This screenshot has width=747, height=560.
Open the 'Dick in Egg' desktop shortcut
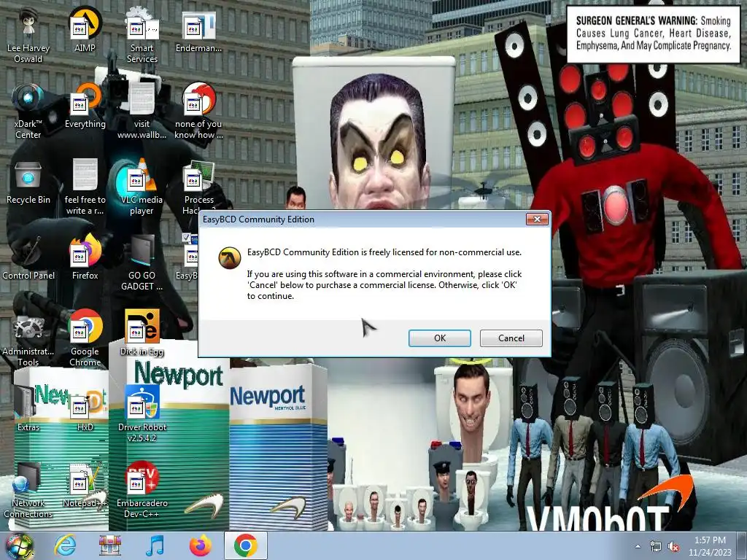click(142, 333)
